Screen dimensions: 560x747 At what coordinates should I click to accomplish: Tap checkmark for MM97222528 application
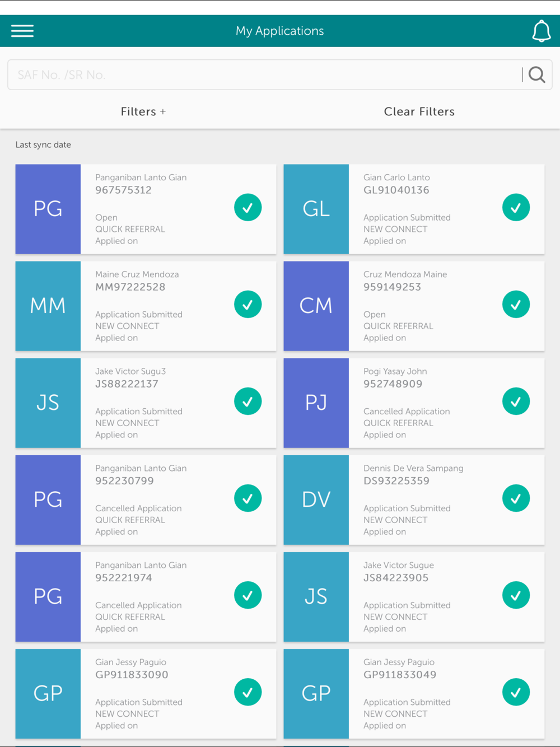tap(248, 304)
